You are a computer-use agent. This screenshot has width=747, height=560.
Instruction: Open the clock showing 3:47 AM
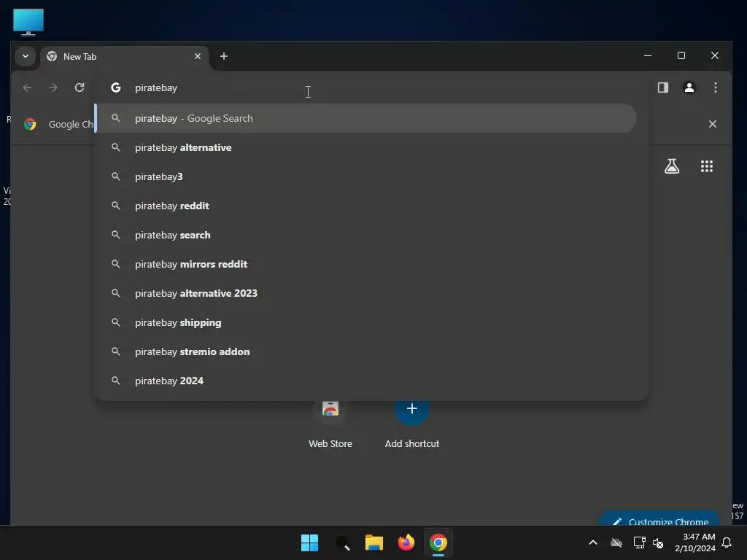coord(694,542)
